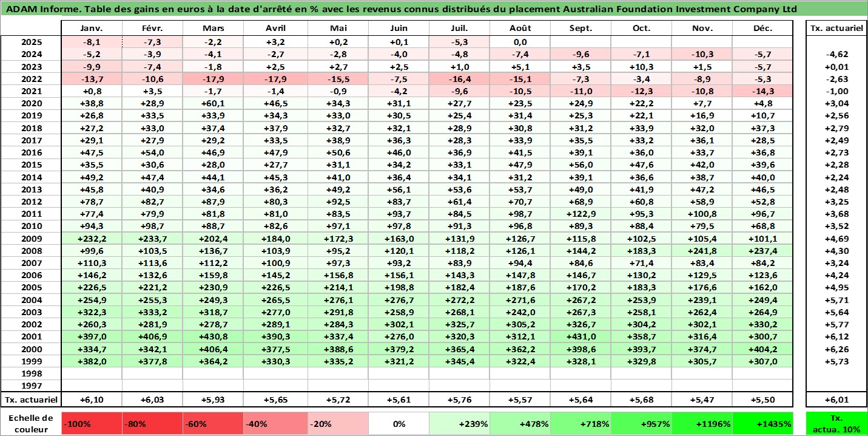The image size is (868, 436).
Task: Click the 0% white scale cell
Action: tap(398, 424)
